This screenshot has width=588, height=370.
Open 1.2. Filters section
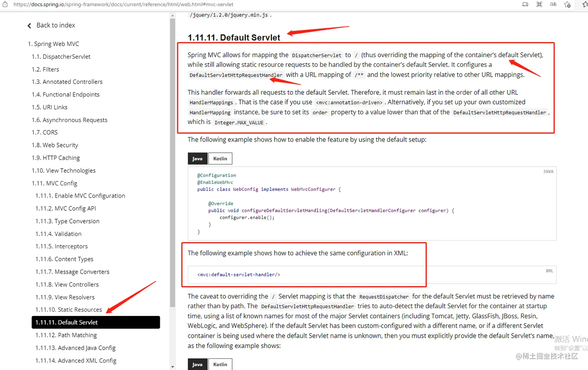point(45,70)
